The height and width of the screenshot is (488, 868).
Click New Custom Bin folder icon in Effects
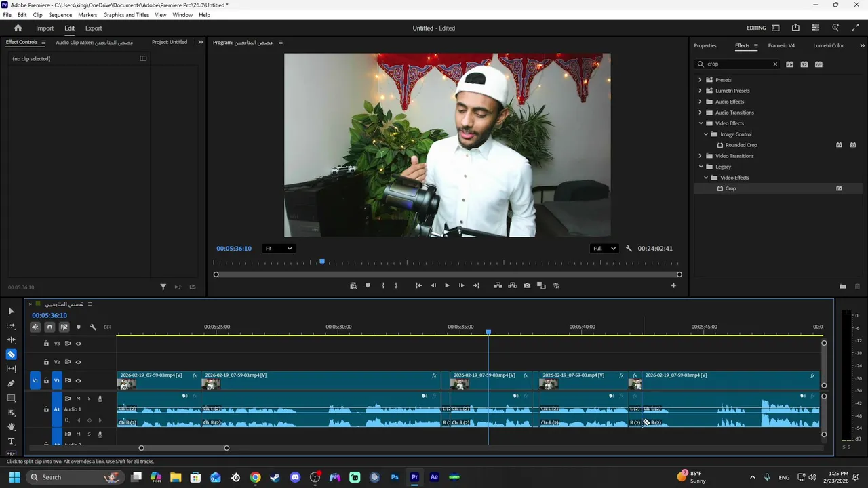[x=843, y=287]
